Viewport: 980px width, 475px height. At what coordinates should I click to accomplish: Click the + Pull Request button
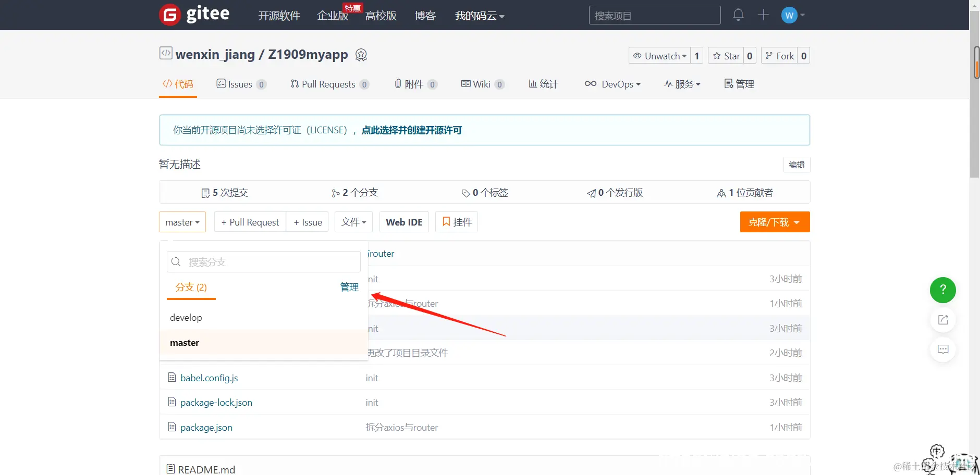tap(250, 222)
